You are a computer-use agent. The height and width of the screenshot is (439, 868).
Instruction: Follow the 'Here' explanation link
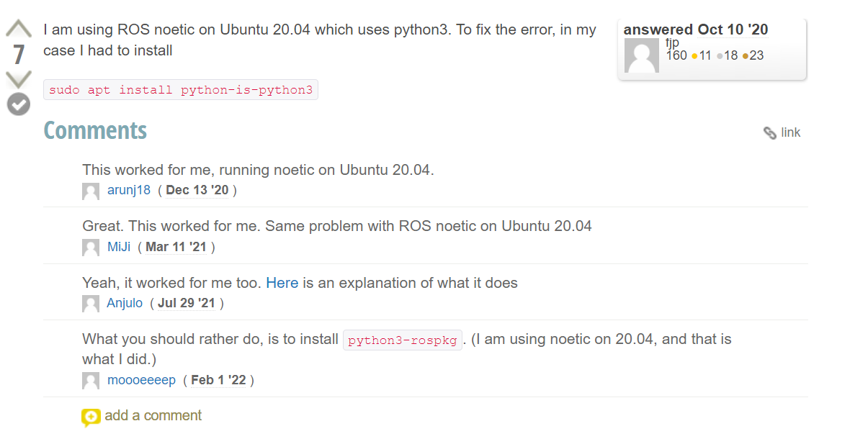(x=282, y=283)
